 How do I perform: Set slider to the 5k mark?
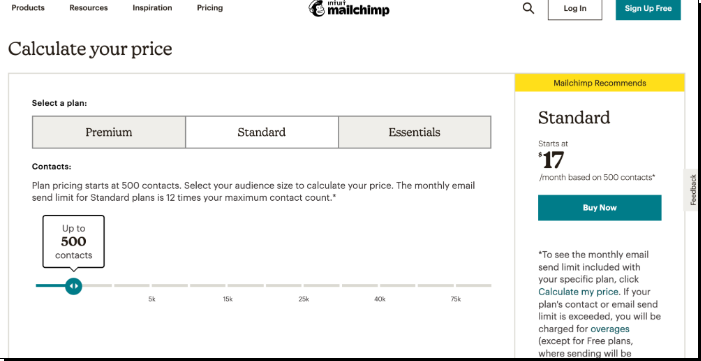click(152, 285)
